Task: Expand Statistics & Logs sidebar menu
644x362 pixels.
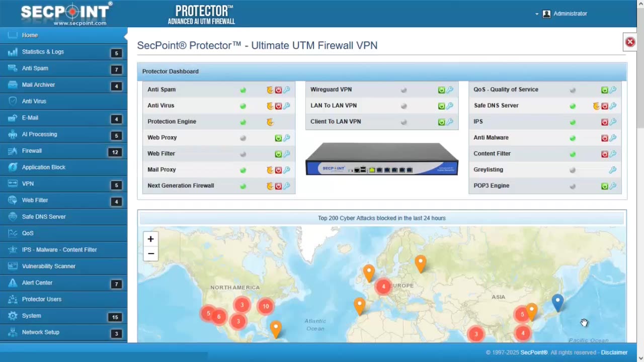Action: tap(63, 52)
